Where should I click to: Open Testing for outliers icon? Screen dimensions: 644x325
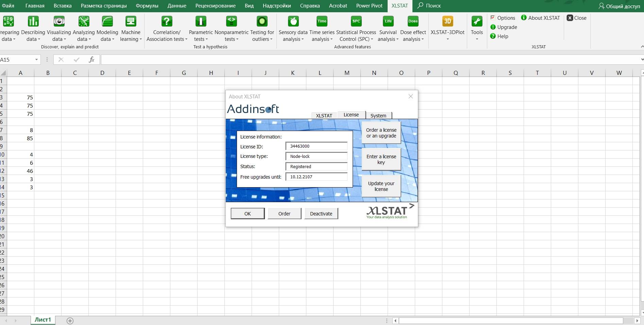[262, 21]
